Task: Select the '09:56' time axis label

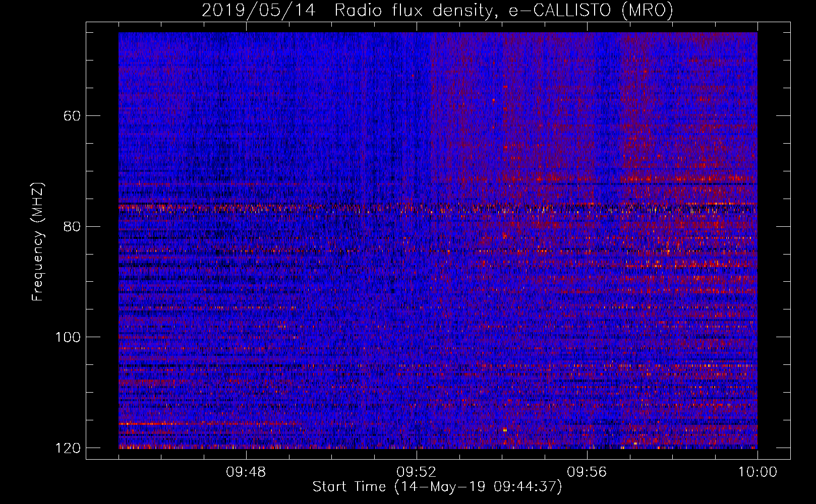Action: 587,472
